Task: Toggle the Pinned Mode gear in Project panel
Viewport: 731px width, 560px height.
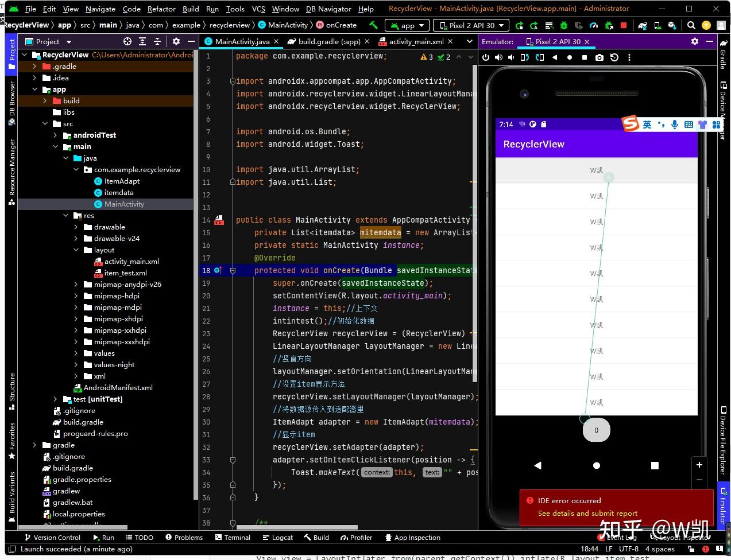Action: [x=176, y=41]
